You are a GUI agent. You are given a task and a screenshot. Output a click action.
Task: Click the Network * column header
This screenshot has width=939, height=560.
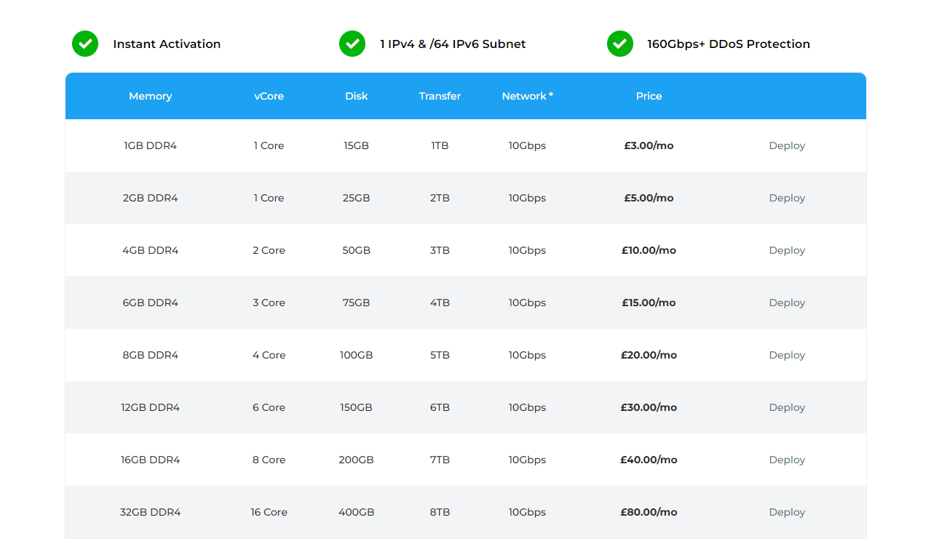click(x=528, y=96)
